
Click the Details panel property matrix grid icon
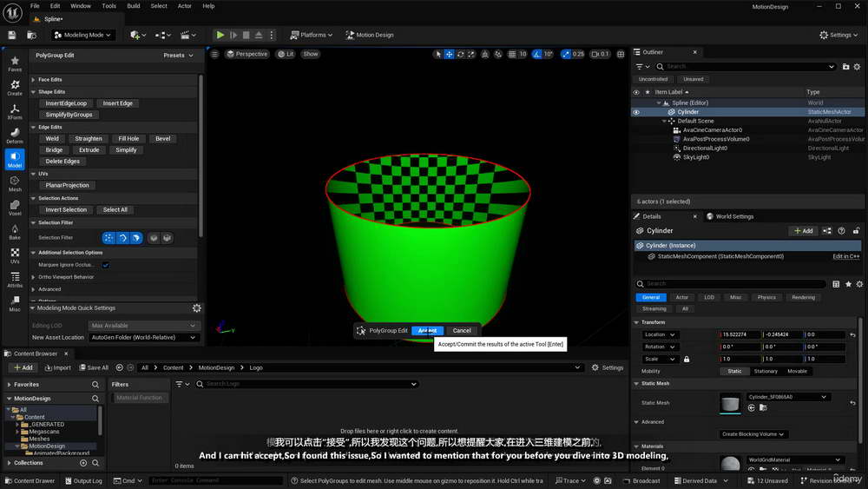[x=836, y=284]
